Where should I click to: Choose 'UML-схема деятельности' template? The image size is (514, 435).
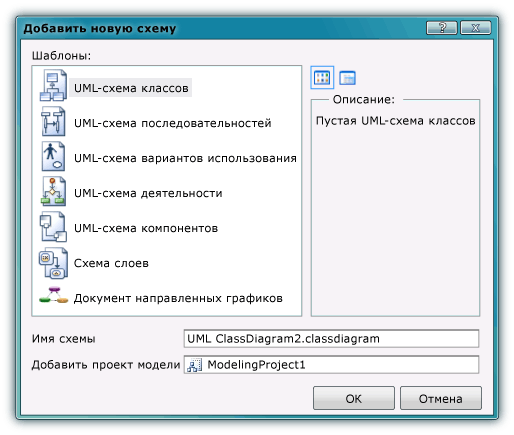(148, 193)
